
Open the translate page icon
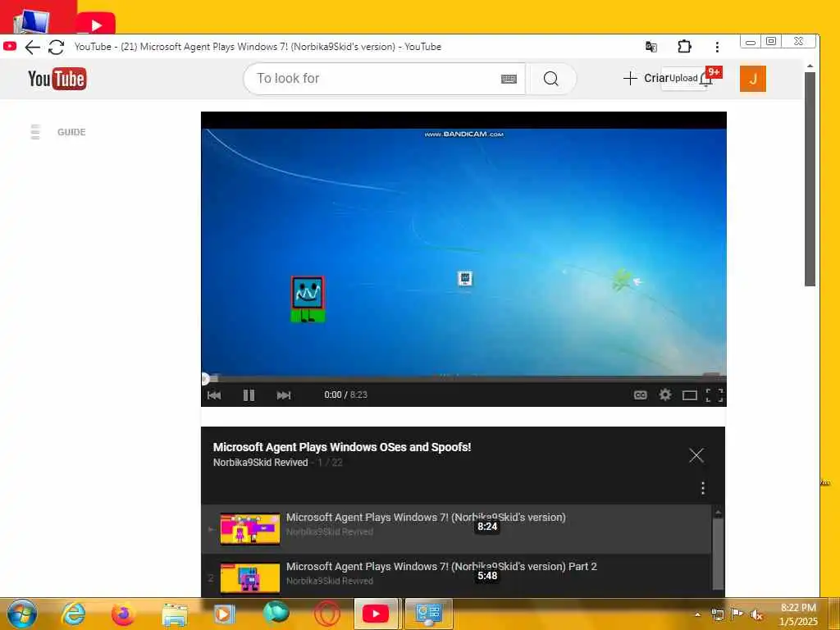pyautogui.click(x=651, y=47)
